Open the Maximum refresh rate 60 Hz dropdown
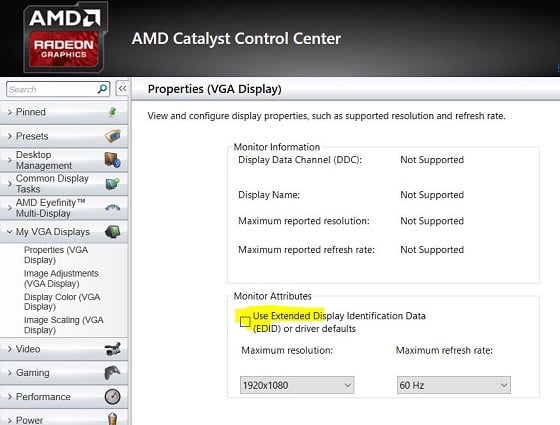The image size is (560, 425). click(454, 385)
